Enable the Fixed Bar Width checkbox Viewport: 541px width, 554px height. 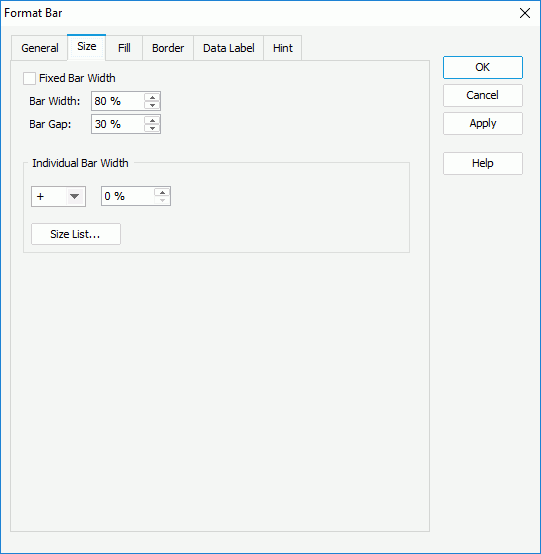29,78
